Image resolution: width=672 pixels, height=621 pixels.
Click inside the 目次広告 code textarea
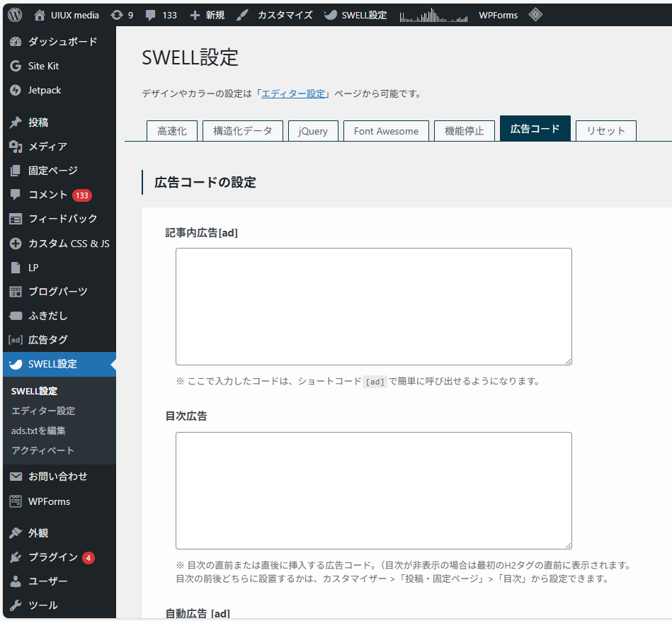click(373, 490)
